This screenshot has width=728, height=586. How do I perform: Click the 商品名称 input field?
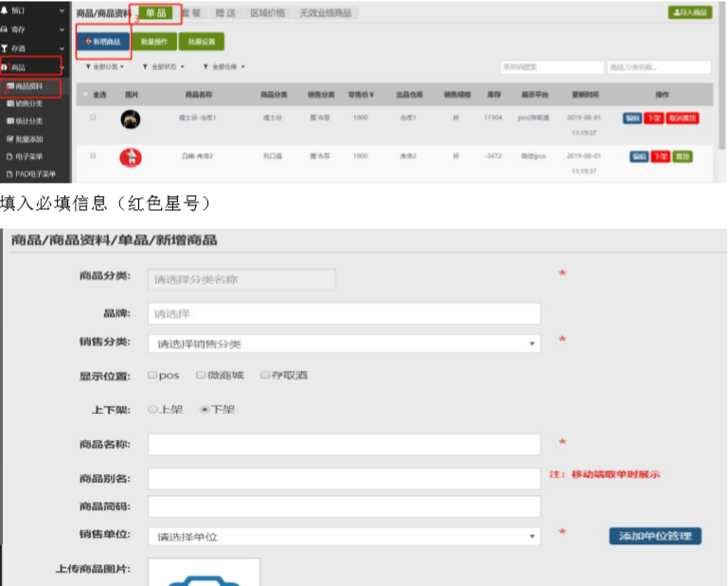(344, 444)
